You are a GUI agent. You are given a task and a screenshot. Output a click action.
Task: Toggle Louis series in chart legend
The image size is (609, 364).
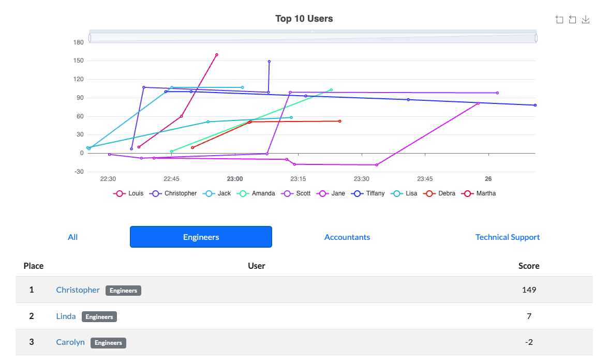point(128,193)
